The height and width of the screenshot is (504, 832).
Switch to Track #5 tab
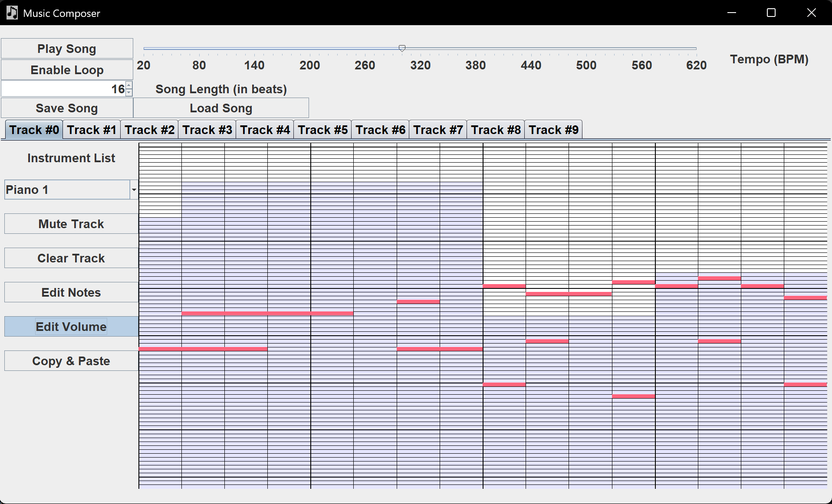pos(322,130)
